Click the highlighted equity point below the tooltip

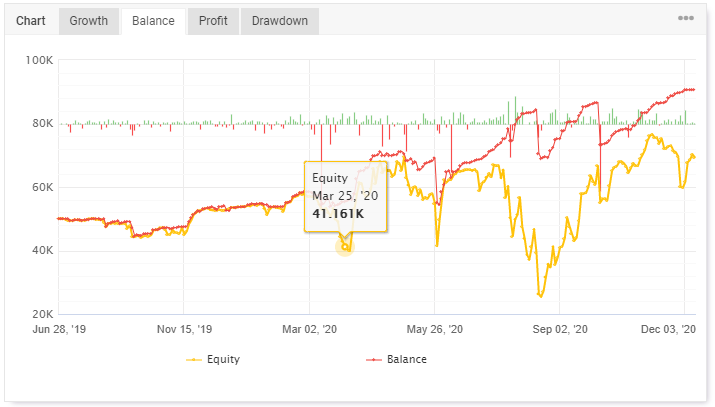(x=345, y=246)
